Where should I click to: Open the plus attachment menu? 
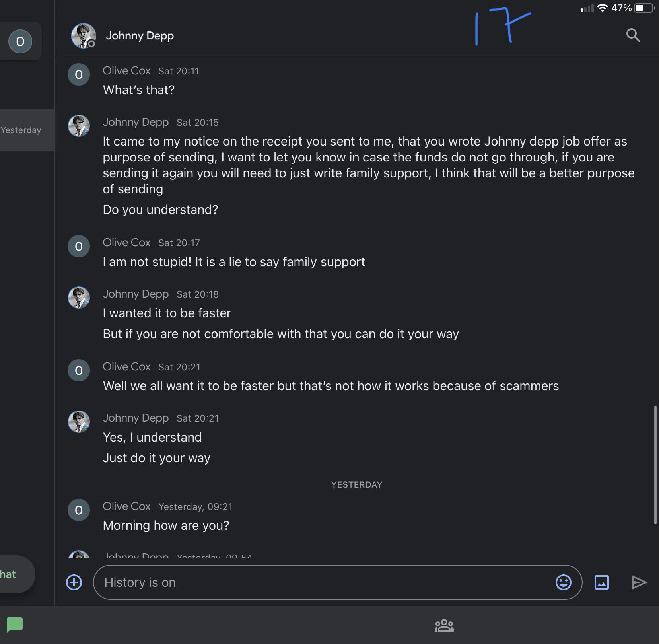pyautogui.click(x=74, y=582)
